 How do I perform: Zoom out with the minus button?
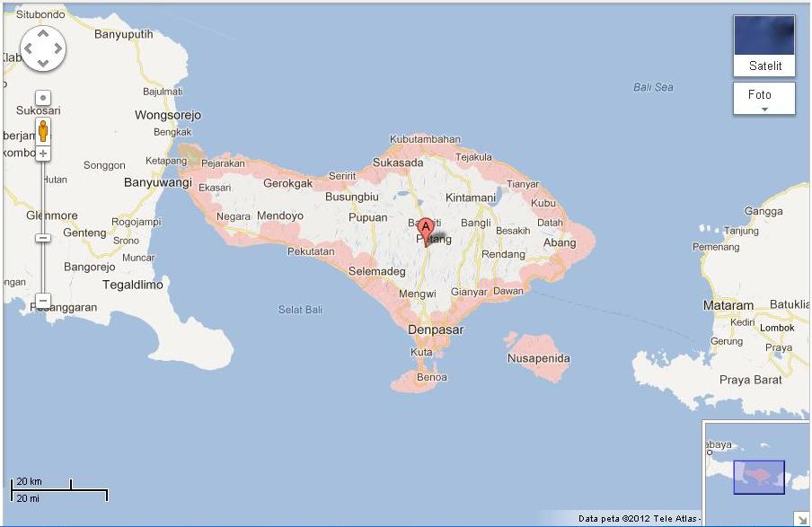pos(43,300)
